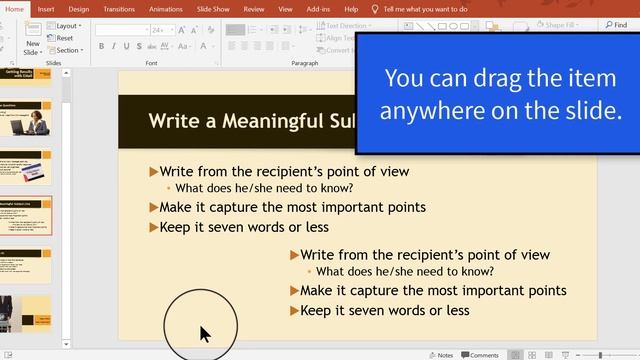
Task: Open the Columns dropdown
Action: tap(287, 46)
